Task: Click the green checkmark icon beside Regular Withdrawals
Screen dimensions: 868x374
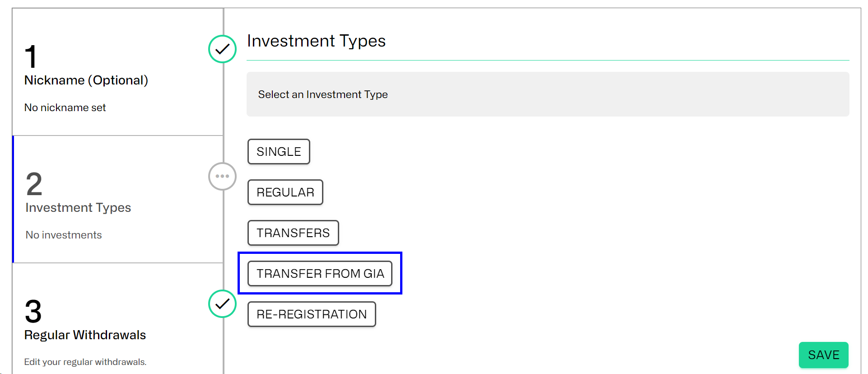Action: (x=222, y=304)
